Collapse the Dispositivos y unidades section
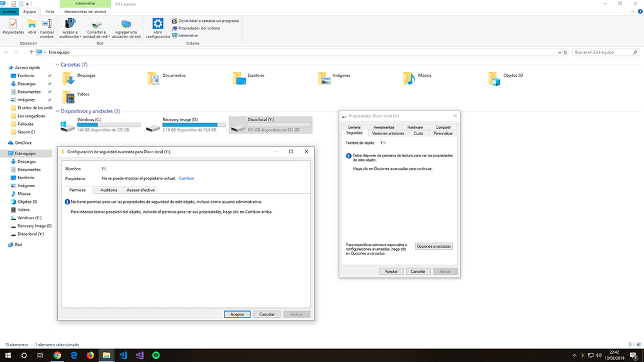Screen dimensions: 644x362 coord(57,111)
